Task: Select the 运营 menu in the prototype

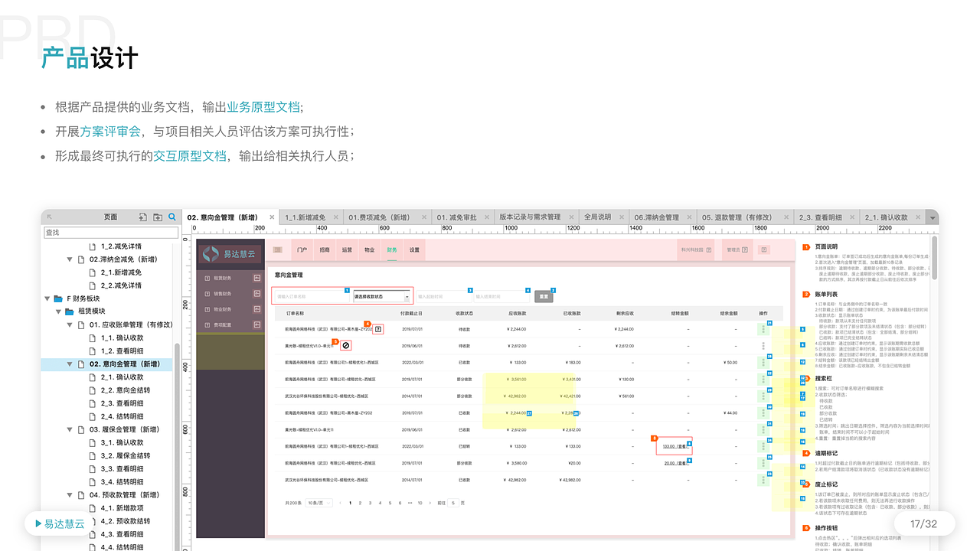Action: [x=347, y=249]
